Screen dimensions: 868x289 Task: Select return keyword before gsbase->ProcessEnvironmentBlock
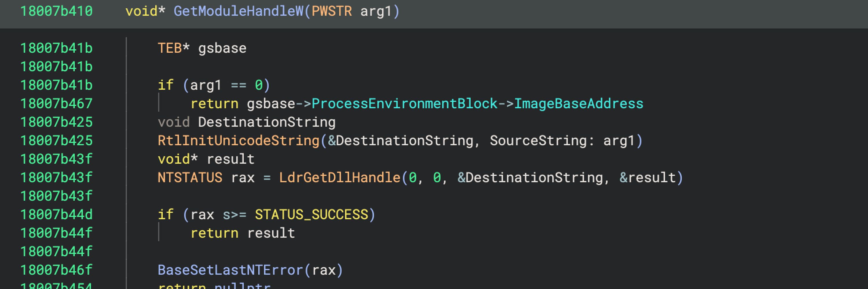click(215, 104)
